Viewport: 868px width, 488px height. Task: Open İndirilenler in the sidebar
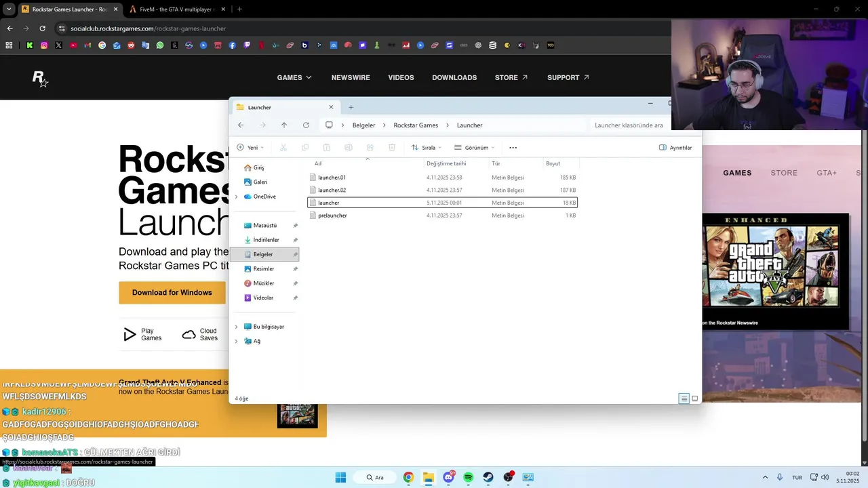click(x=264, y=240)
